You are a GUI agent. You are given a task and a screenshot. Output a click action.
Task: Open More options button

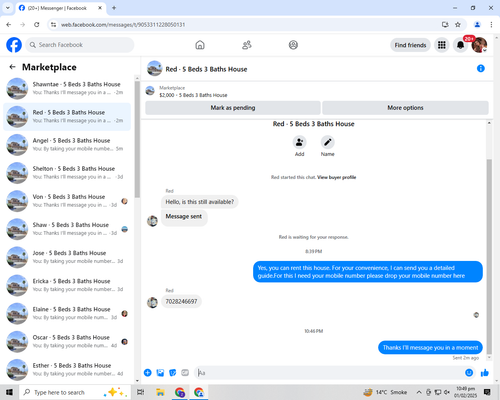pyautogui.click(x=405, y=108)
